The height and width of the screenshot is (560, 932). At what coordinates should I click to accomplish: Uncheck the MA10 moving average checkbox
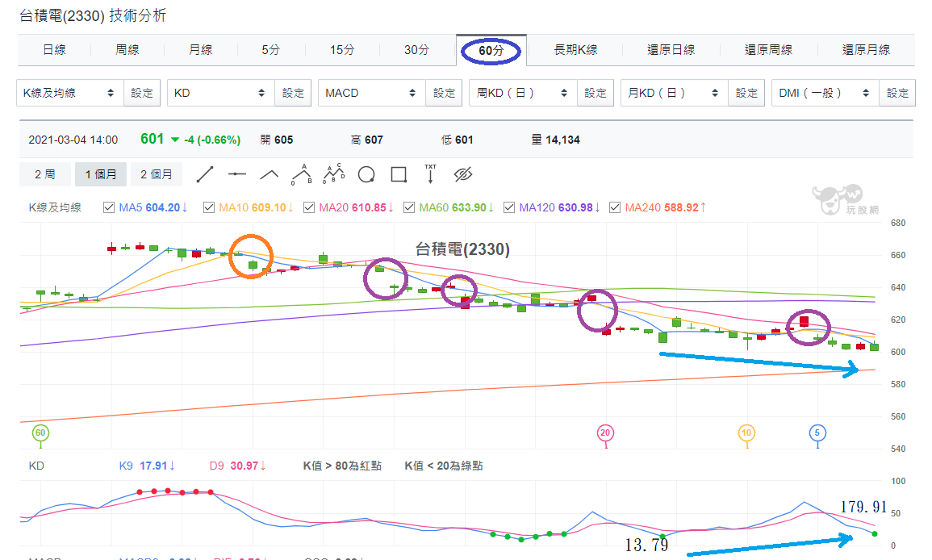tap(209, 207)
